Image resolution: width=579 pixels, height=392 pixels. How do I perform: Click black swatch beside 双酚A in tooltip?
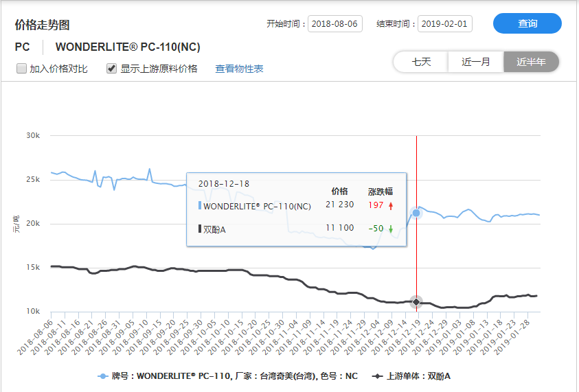pos(200,229)
